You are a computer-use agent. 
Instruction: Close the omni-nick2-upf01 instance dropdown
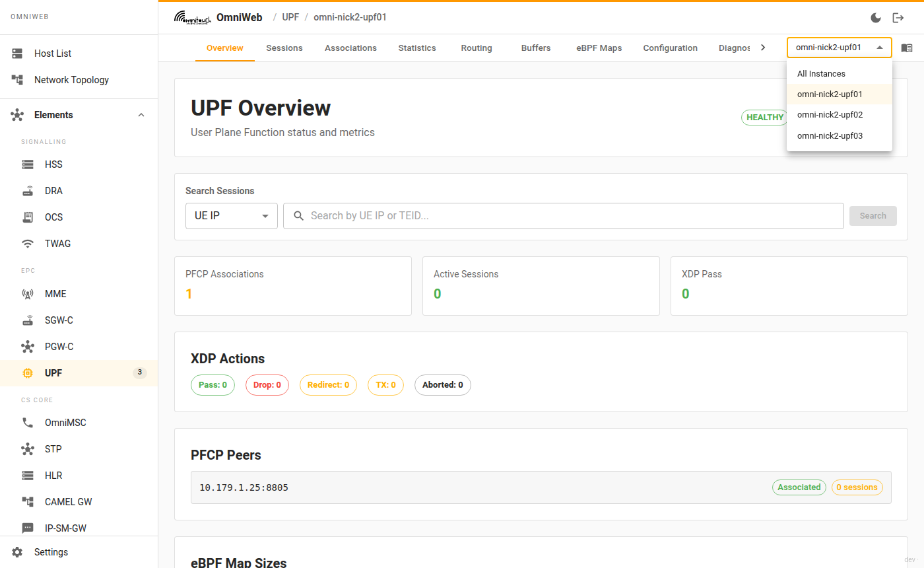pos(840,48)
